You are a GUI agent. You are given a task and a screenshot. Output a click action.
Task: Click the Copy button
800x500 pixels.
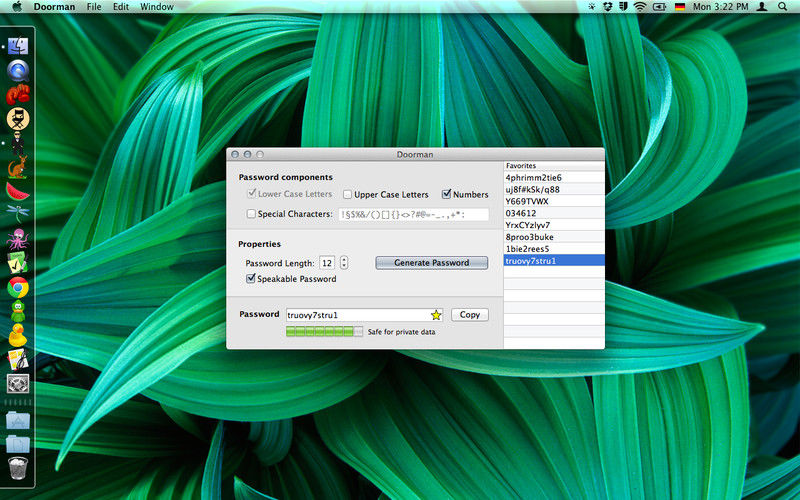[469, 315]
